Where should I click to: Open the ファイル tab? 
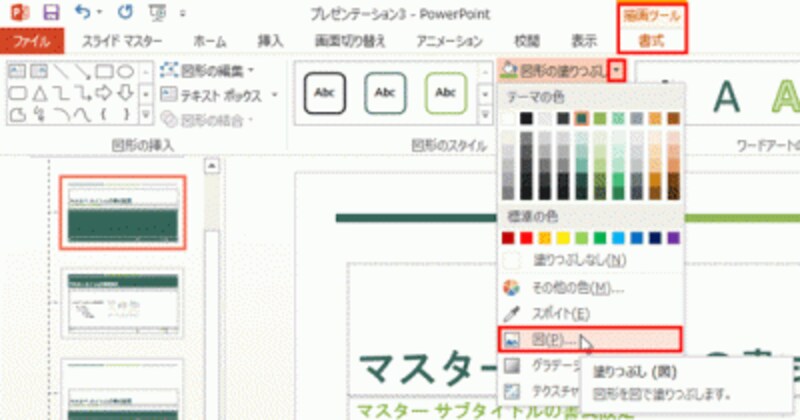(32, 41)
